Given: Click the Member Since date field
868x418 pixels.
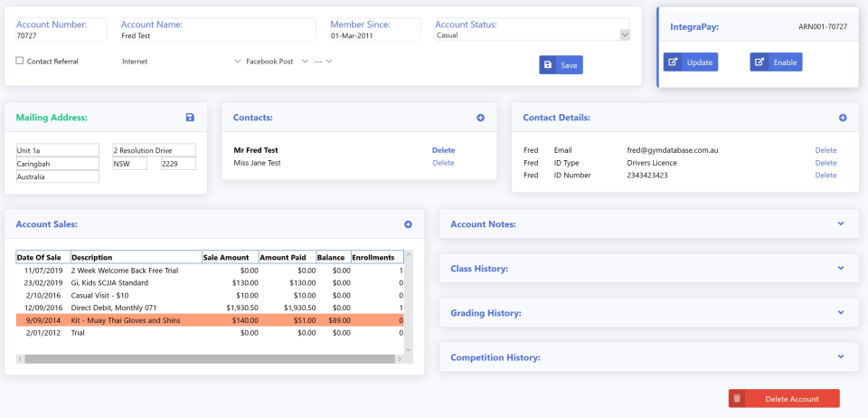Looking at the screenshot, I should point(374,35).
